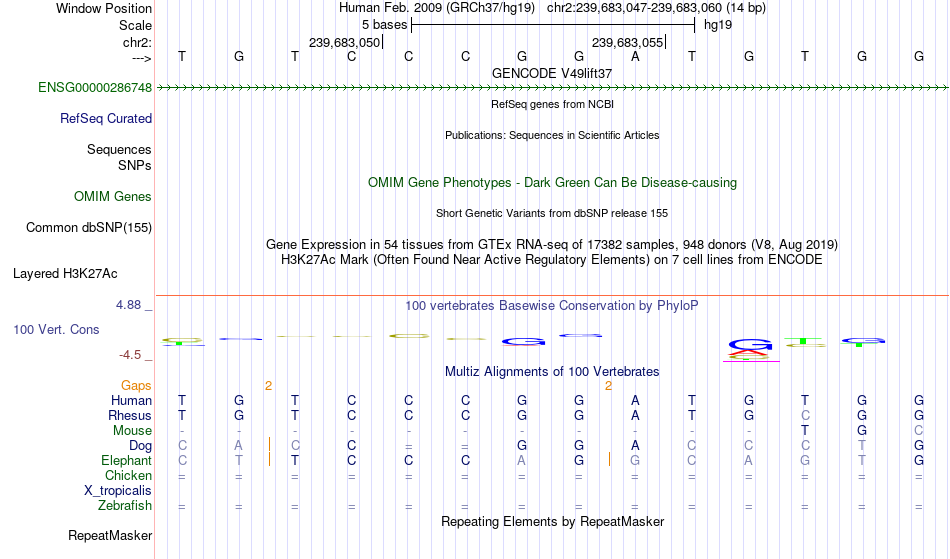
Task: Click the -4.5 PhyloP lower scale value
Action: (130, 355)
